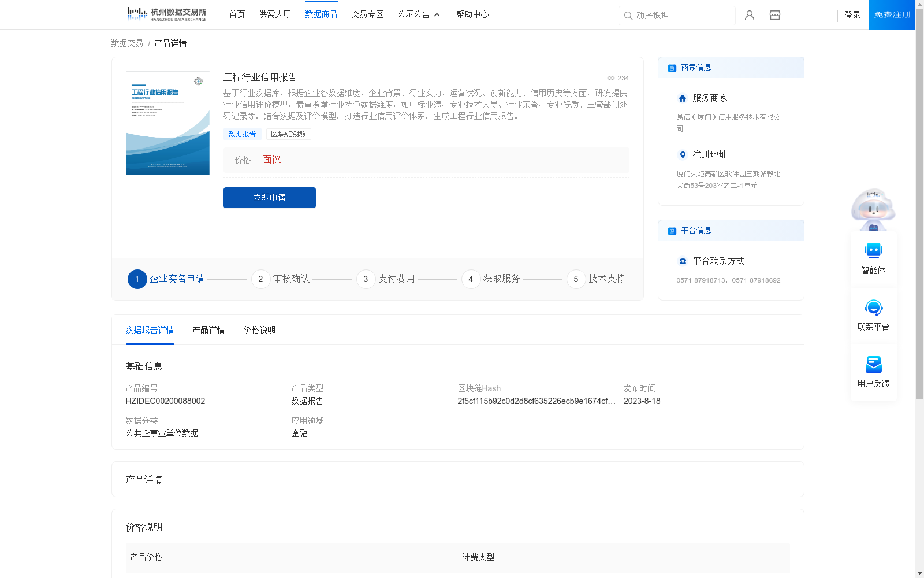Image resolution: width=924 pixels, height=578 pixels.
Task: Click the report cover thumbnail
Action: (167, 123)
